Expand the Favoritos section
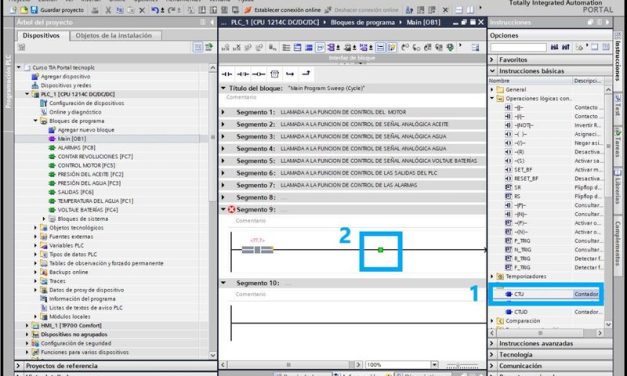627x376 pixels. pyautogui.click(x=492, y=60)
